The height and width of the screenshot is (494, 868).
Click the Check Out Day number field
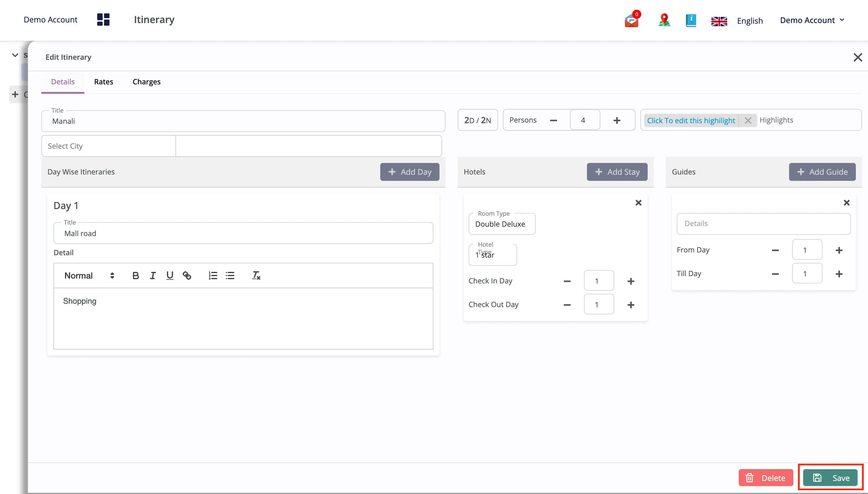pyautogui.click(x=598, y=305)
